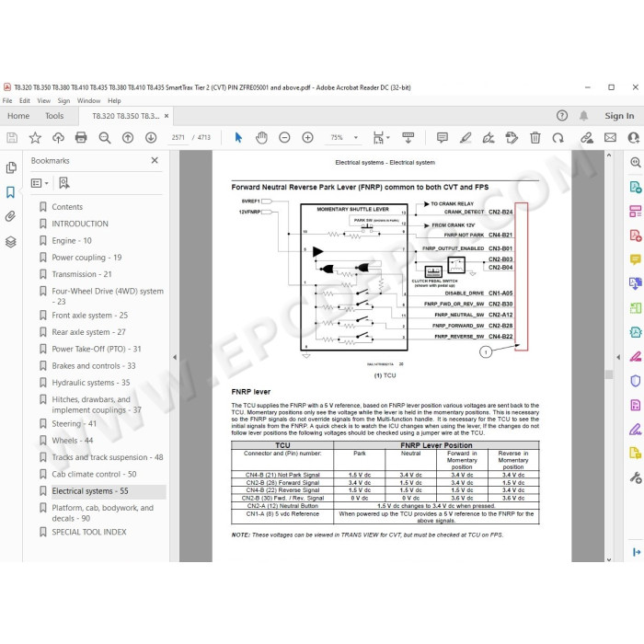This screenshot has height=644, width=644.
Task: Select the Electrical systems - 55 bookmark
Action: [x=90, y=491]
